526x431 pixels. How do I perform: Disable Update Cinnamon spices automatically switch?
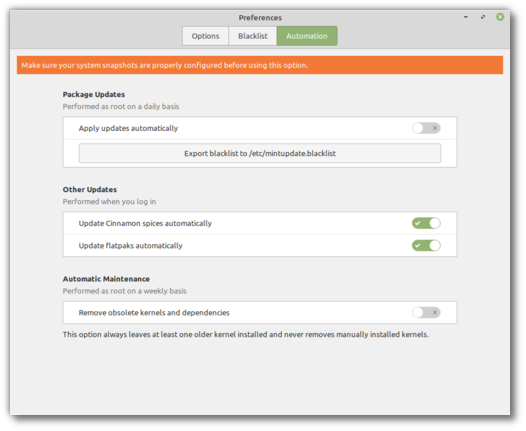426,223
